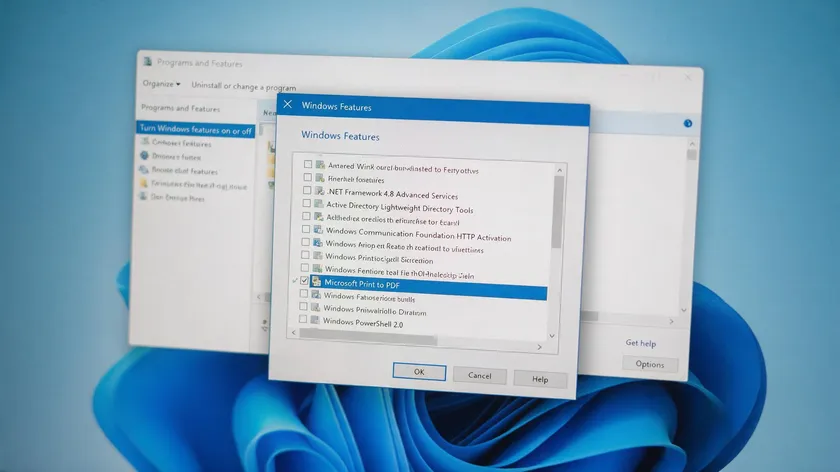840x472 pixels.
Task: Click the blue icon below WCF HTTP Activation row
Action: click(318, 242)
